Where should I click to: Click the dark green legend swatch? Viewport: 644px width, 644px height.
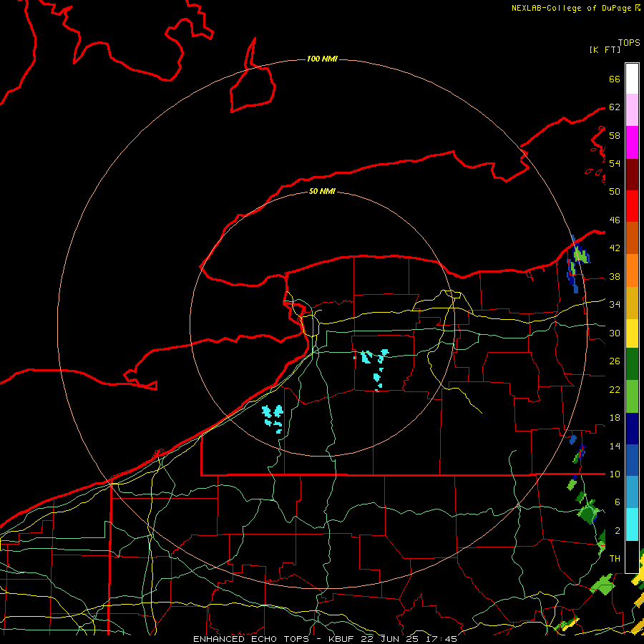point(632,364)
